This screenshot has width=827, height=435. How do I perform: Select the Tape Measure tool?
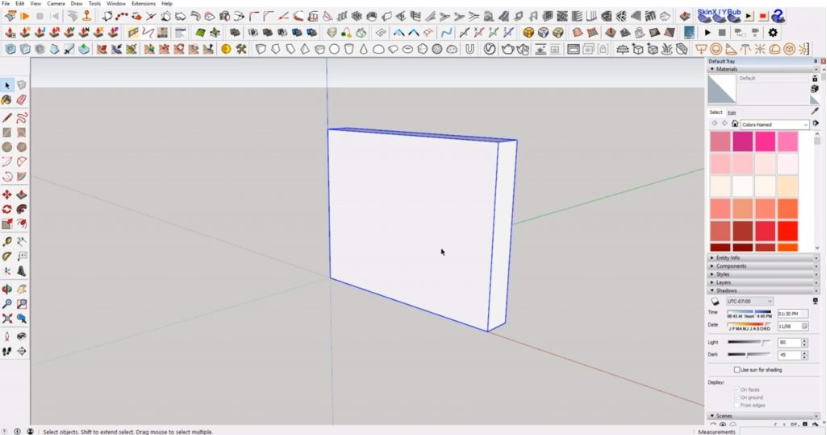[7, 241]
